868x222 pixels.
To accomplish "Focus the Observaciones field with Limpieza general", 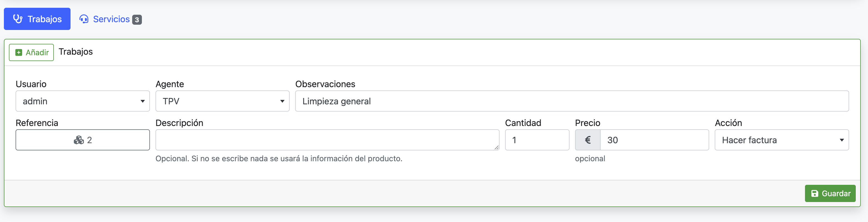I will (572, 101).
